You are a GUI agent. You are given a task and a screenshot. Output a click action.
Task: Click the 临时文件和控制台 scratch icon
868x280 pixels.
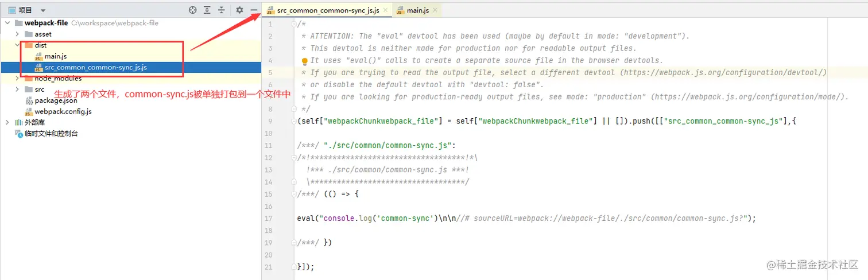click(18, 133)
